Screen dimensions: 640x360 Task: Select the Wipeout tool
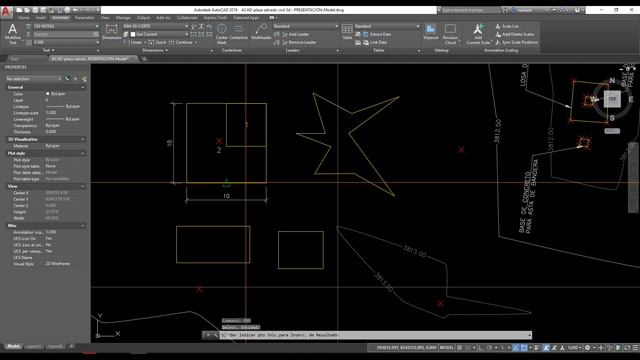click(x=431, y=32)
